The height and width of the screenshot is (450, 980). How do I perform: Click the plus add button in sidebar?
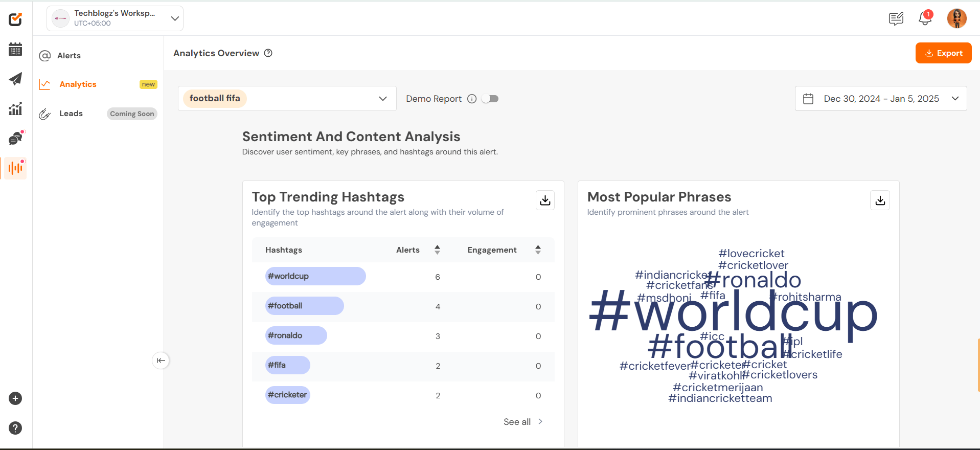pyautogui.click(x=15, y=398)
